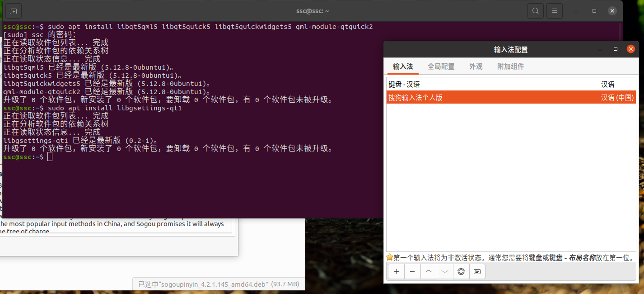Remove the selected input method with minus

tap(412, 271)
